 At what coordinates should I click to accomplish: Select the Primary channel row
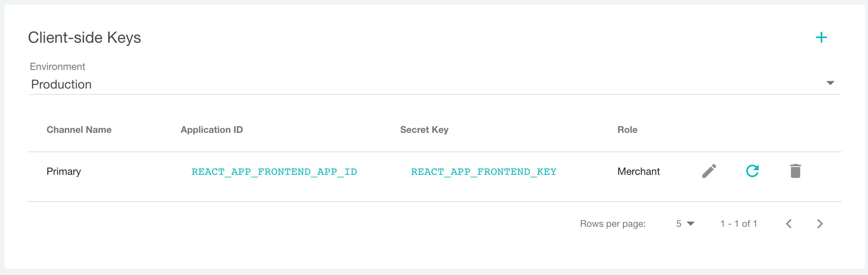coord(64,171)
